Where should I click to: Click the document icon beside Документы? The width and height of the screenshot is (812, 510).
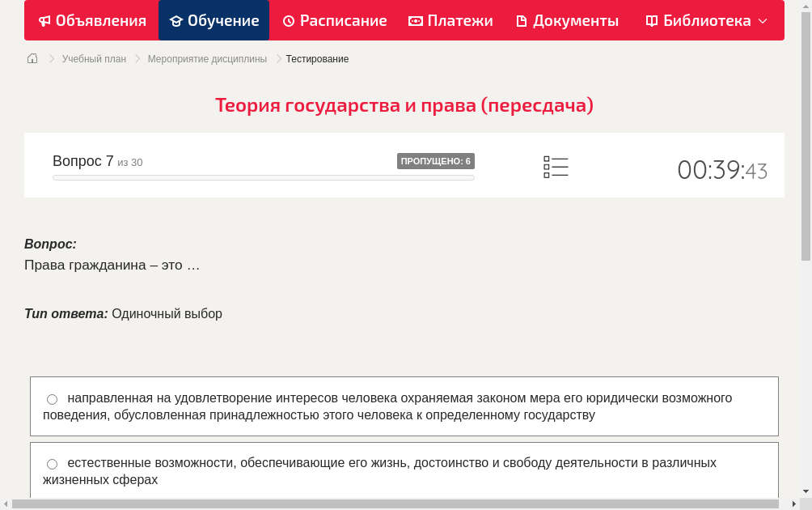523,20
